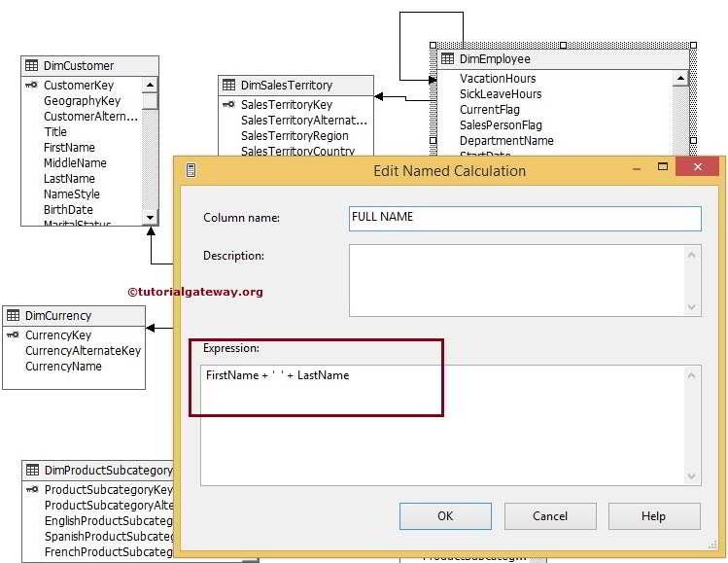The width and height of the screenshot is (728, 563).
Task: Select the CurrentFlag column in DimEmployee
Action: click(489, 110)
